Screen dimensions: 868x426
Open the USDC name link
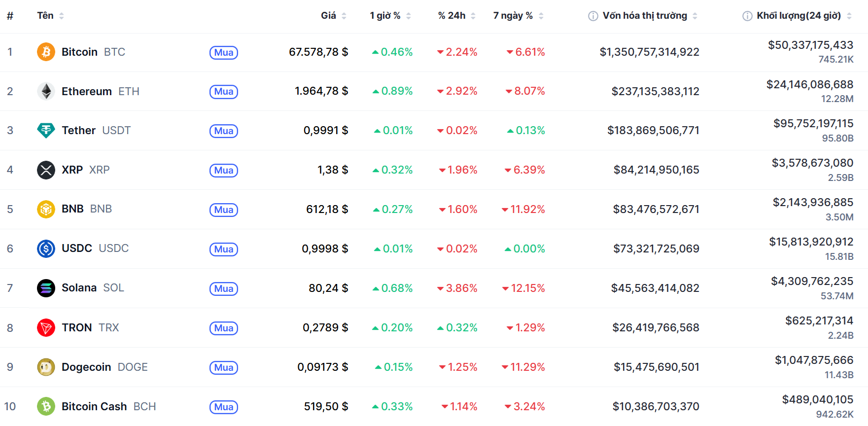[x=95, y=248]
